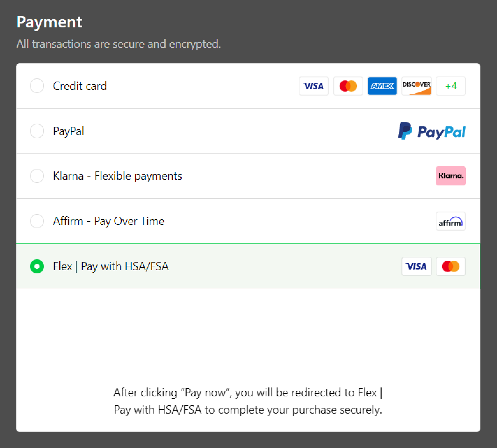The height and width of the screenshot is (448, 497).
Task: Click the American Express card icon
Action: point(382,86)
